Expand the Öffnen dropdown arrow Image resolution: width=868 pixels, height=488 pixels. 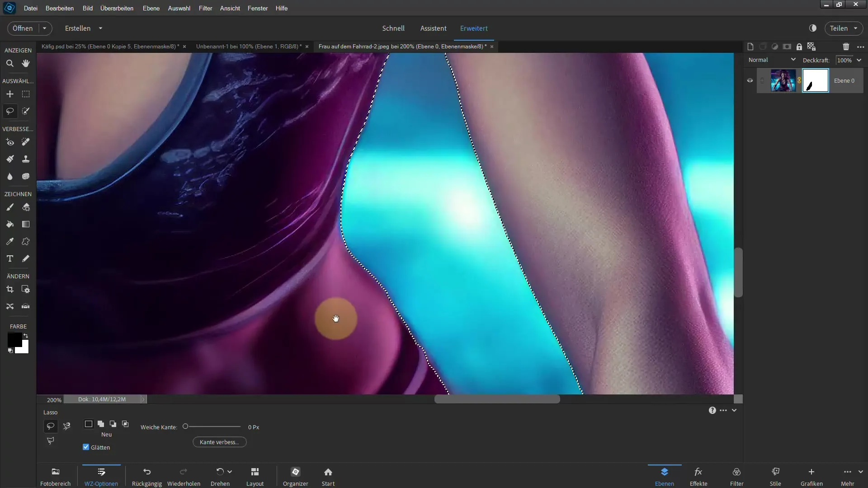coord(44,28)
